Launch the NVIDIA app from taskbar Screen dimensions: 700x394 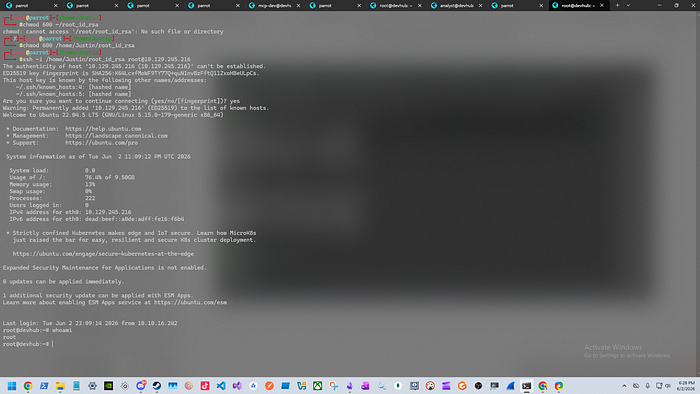[x=108, y=386]
